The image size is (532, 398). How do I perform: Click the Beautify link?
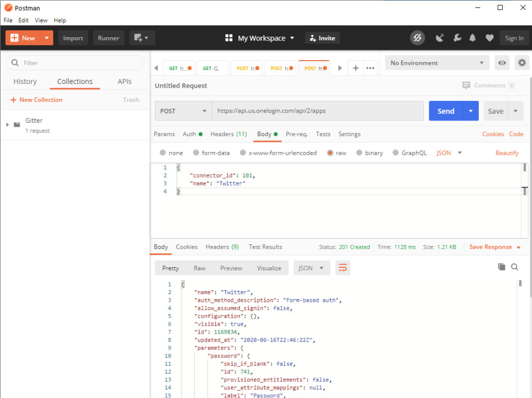point(507,153)
